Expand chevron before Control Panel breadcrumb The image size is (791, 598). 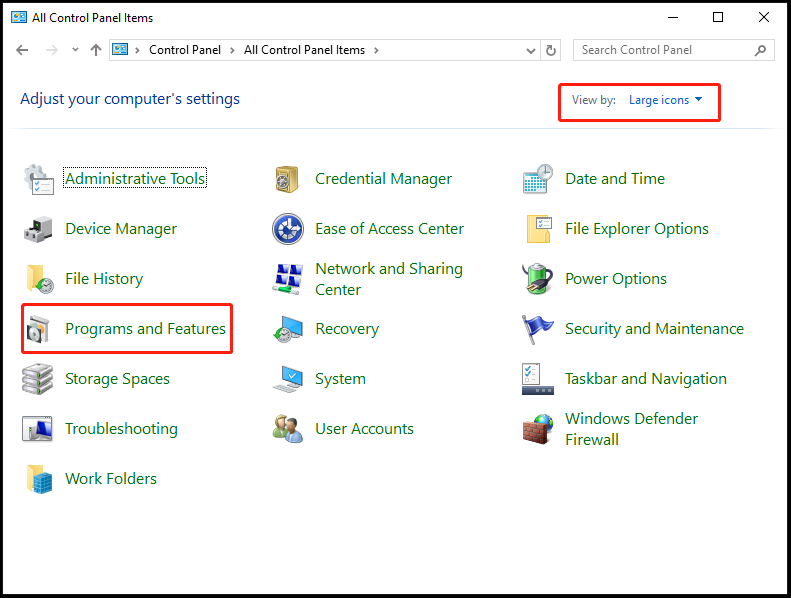137,50
